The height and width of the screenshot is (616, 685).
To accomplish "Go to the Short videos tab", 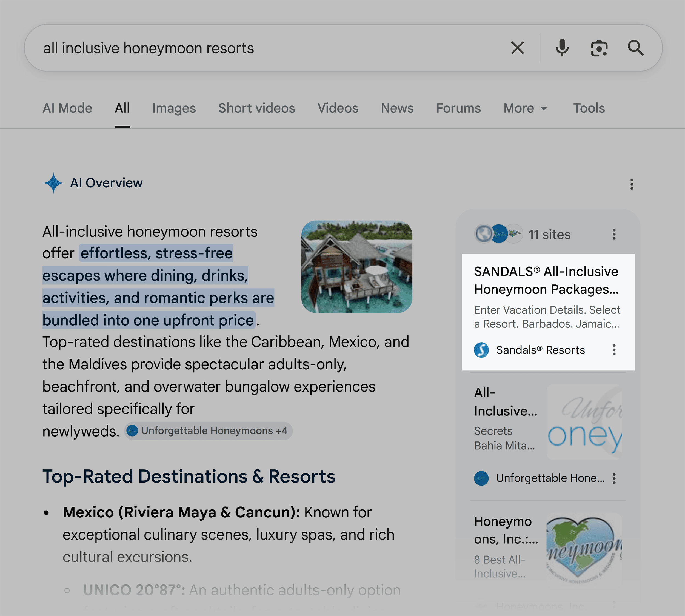I will [x=256, y=108].
